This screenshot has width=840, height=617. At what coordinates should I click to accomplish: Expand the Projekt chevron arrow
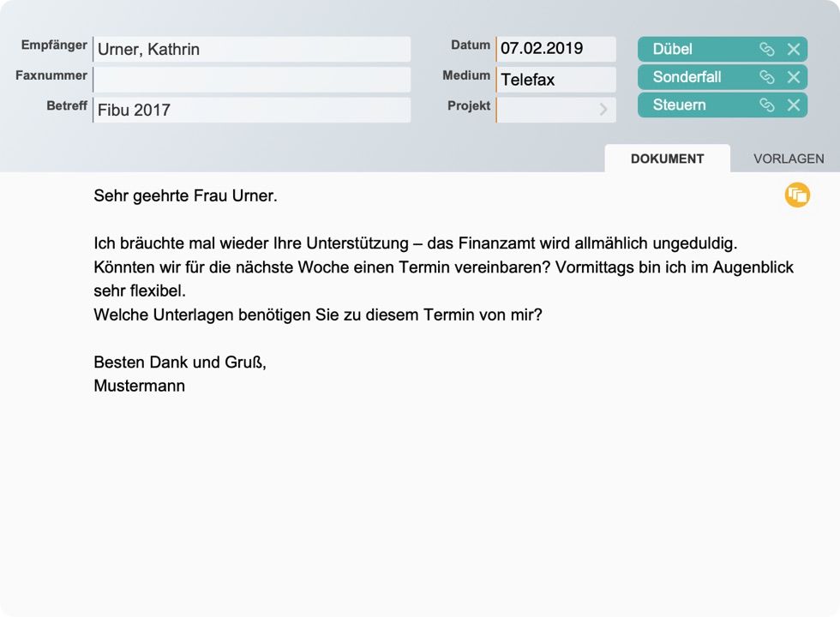click(603, 110)
